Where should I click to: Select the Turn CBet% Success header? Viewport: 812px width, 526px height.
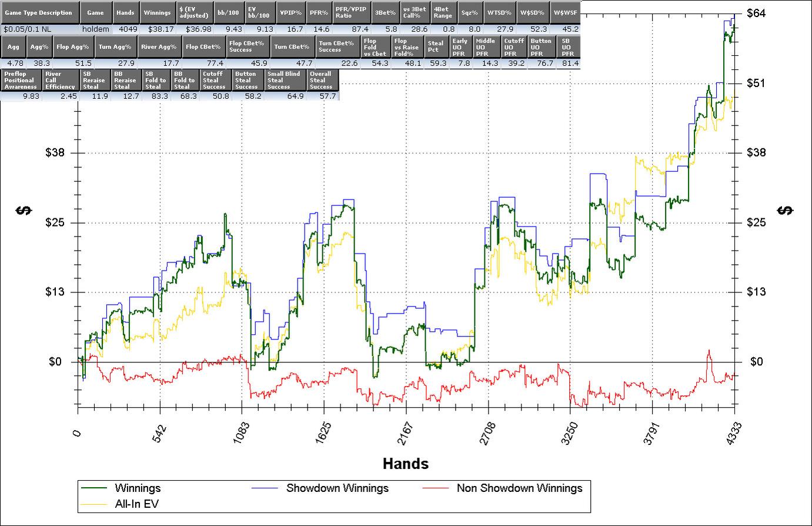click(x=338, y=47)
